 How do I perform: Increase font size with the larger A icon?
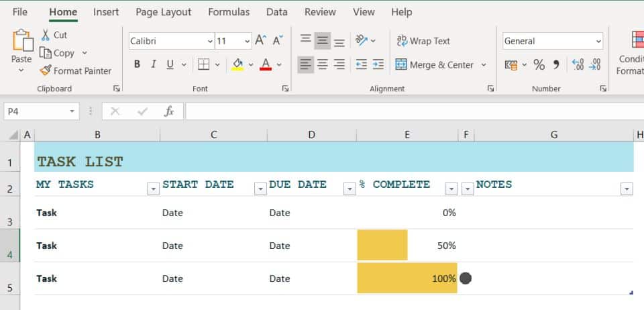coord(261,40)
